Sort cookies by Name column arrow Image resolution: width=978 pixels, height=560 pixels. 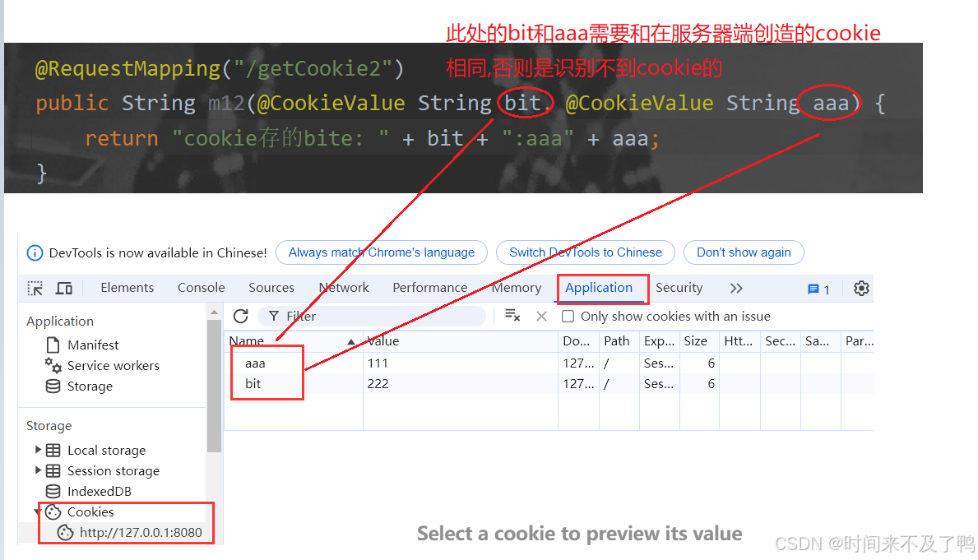pos(351,342)
